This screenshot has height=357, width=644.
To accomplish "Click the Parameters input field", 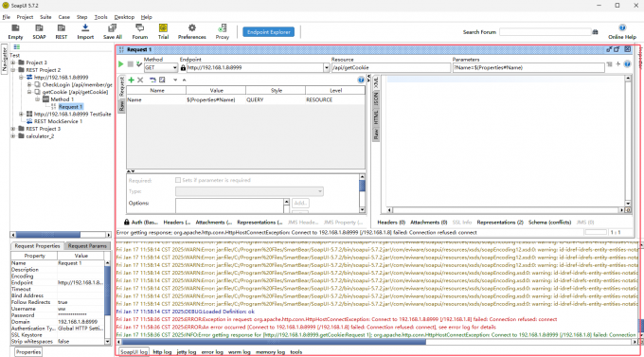I will [x=528, y=68].
